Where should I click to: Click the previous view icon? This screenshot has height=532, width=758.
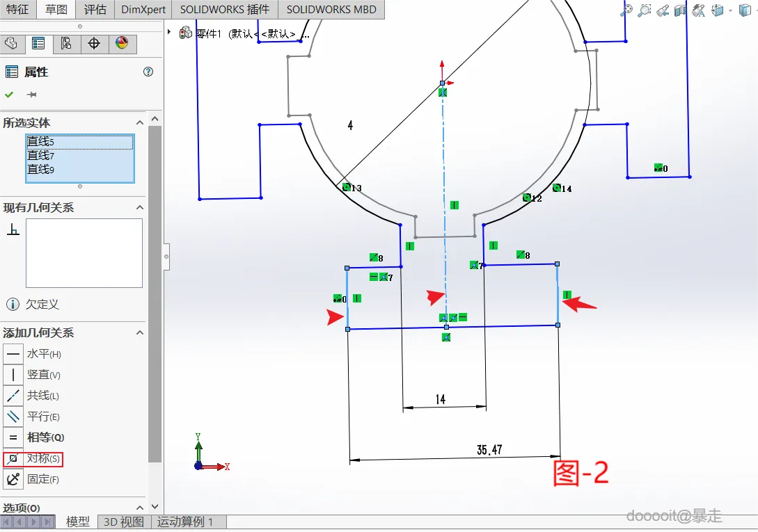click(663, 10)
